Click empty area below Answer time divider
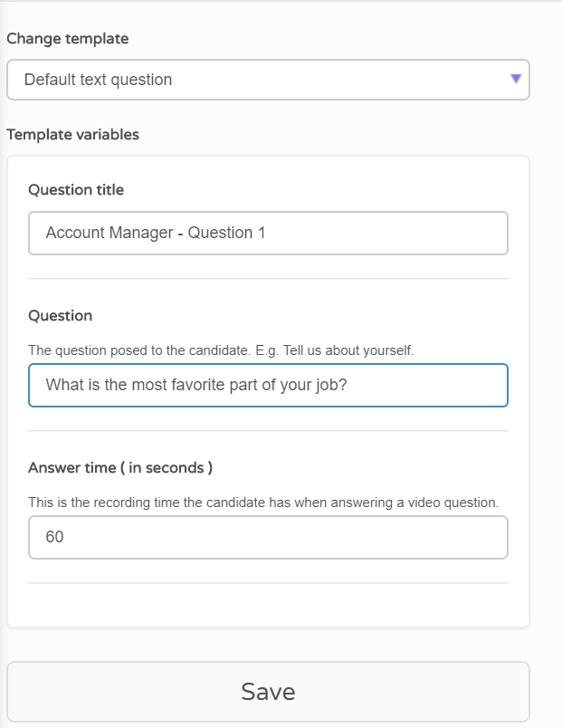Viewport: 562px width, 728px height. tap(268, 605)
